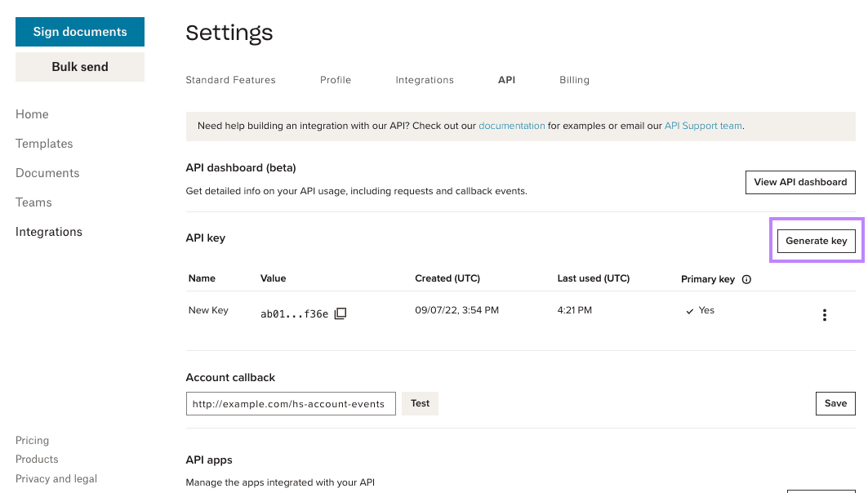
Task: Open the API documentation link
Action: (512, 126)
